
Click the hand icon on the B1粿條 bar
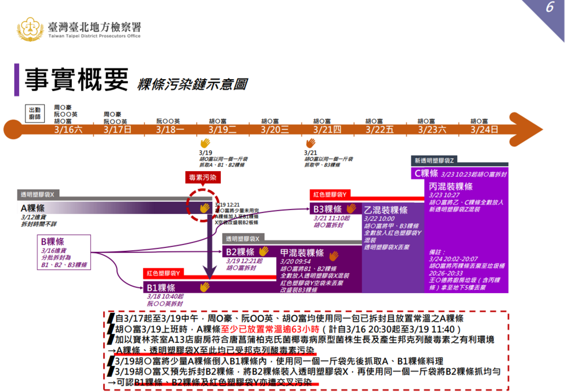(205, 287)
